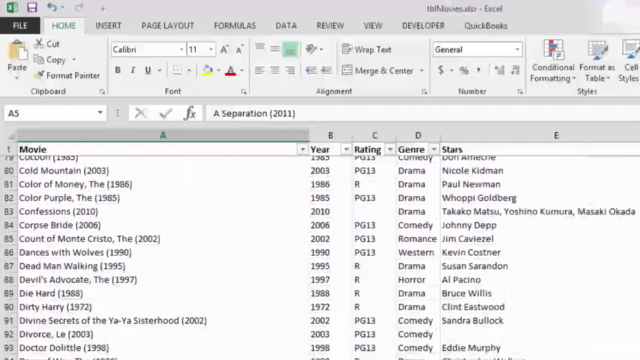Screen dimensions: 640x360
Task: Cancel the formula bar entry
Action: (x=140, y=113)
